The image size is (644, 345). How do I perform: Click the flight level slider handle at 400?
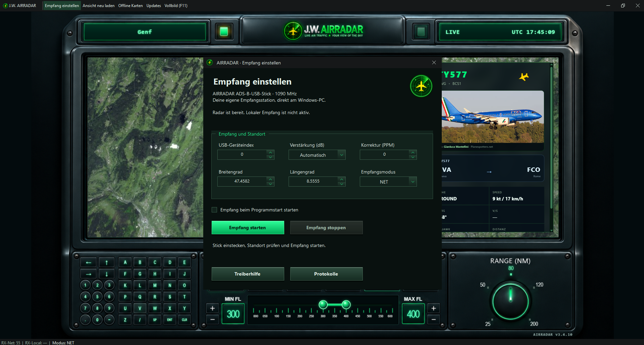tap(346, 304)
